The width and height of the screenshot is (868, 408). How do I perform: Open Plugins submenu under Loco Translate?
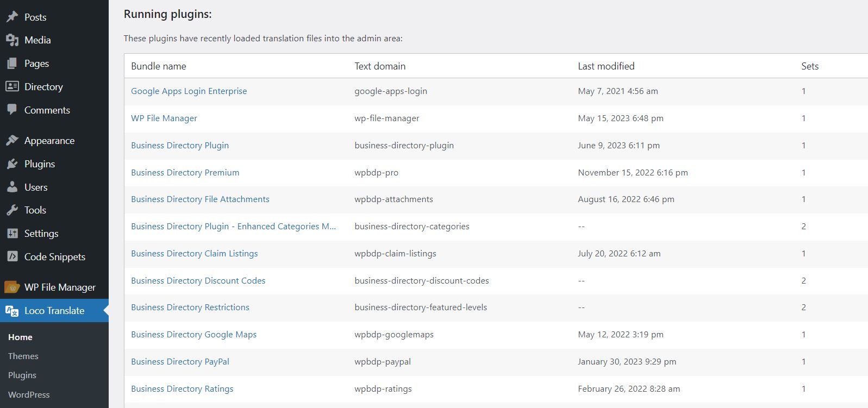[22, 375]
